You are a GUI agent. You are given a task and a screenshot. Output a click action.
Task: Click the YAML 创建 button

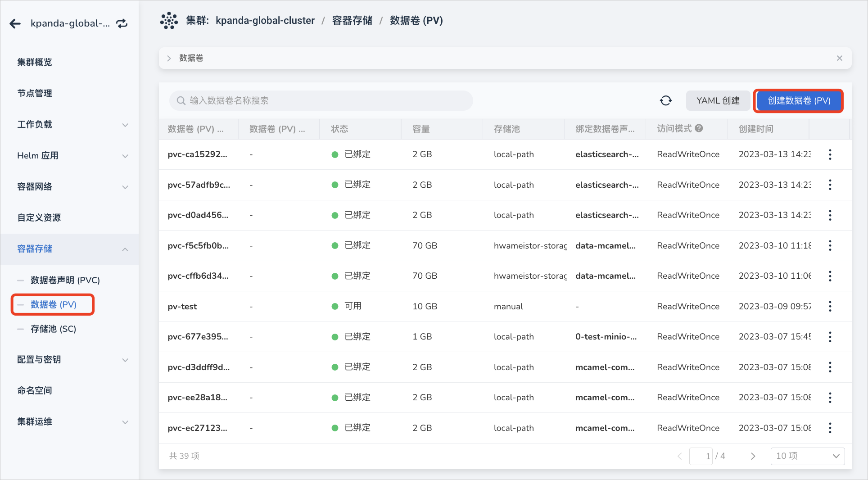pos(718,100)
